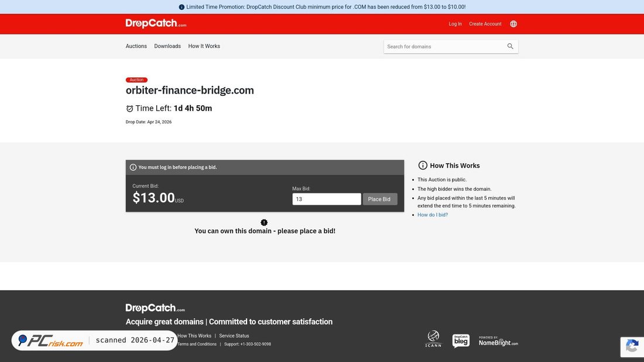Click the Drop Date Apr 24, 2026 text
Screen dimensions: 644x362
[x=149, y=122]
